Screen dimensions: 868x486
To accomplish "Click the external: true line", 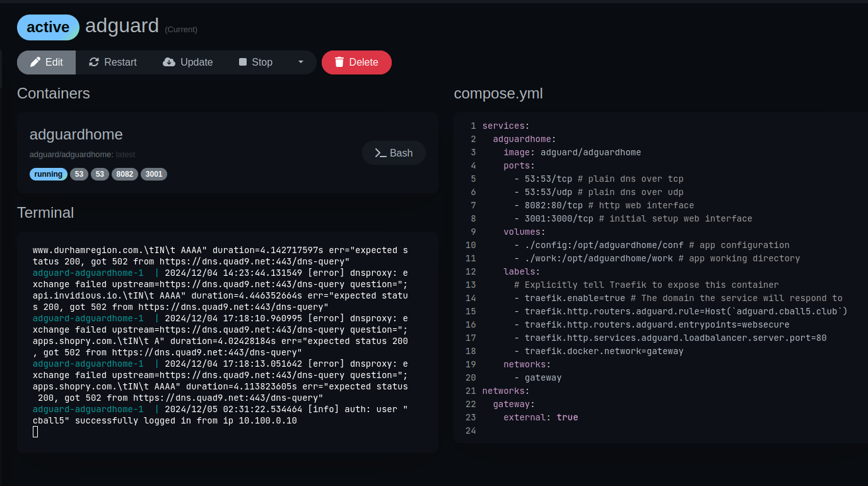I will coord(541,417).
